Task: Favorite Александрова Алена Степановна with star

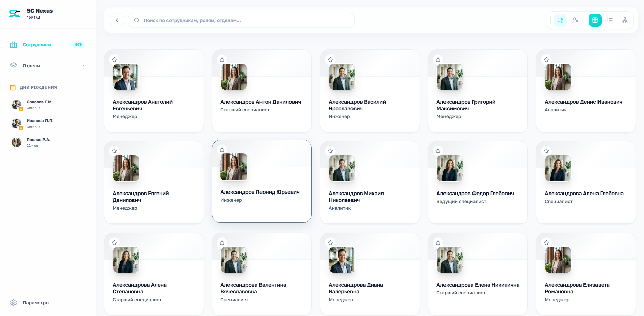Action: (114, 243)
